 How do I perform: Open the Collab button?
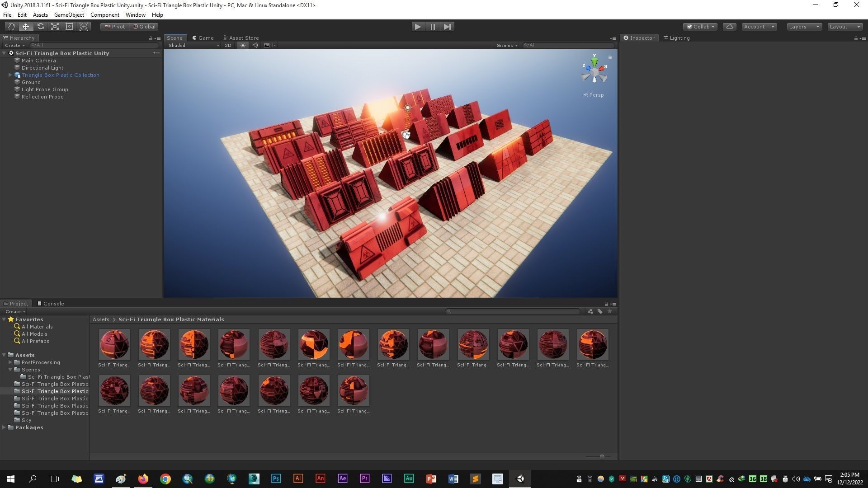click(x=700, y=27)
